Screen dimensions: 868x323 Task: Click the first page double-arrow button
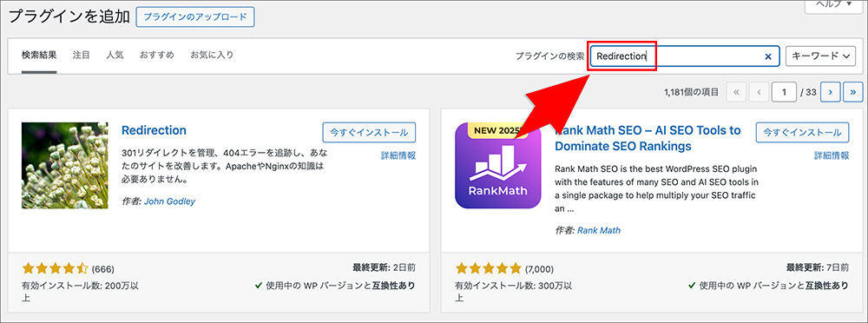coord(736,93)
